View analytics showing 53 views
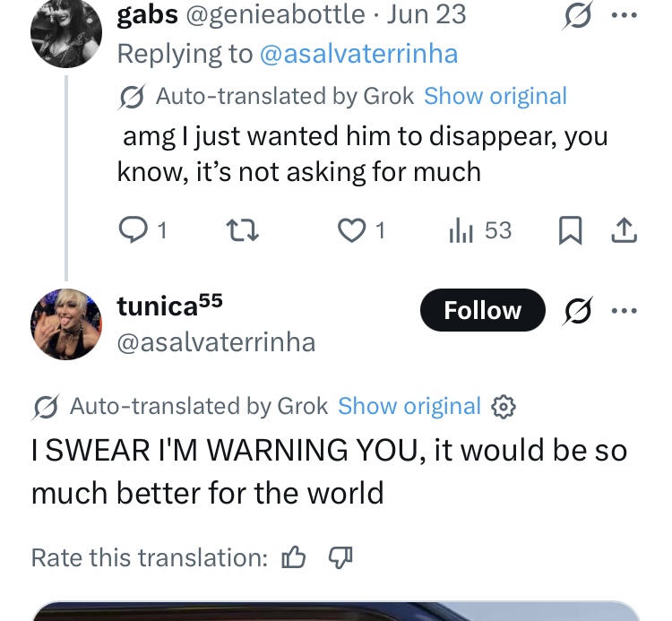 pos(459,231)
